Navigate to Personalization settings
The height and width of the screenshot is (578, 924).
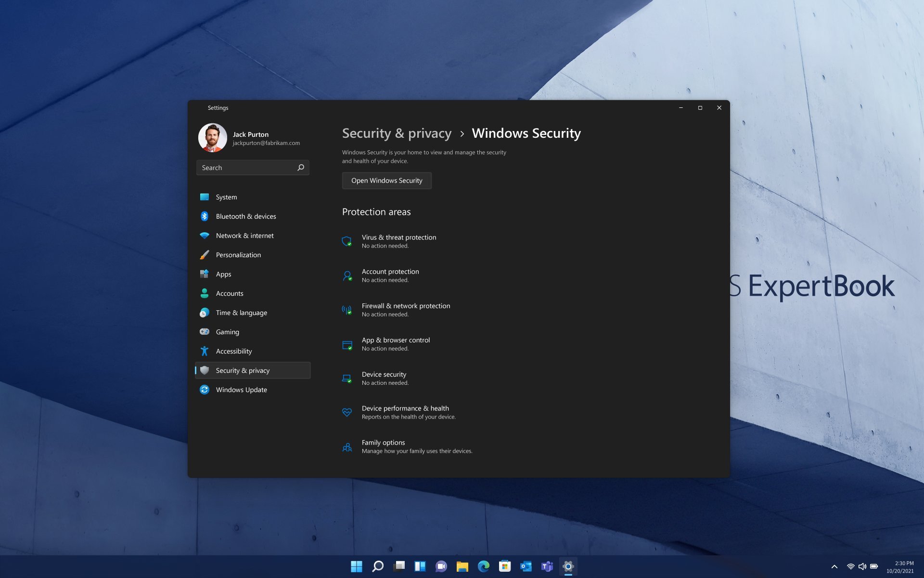coord(238,255)
